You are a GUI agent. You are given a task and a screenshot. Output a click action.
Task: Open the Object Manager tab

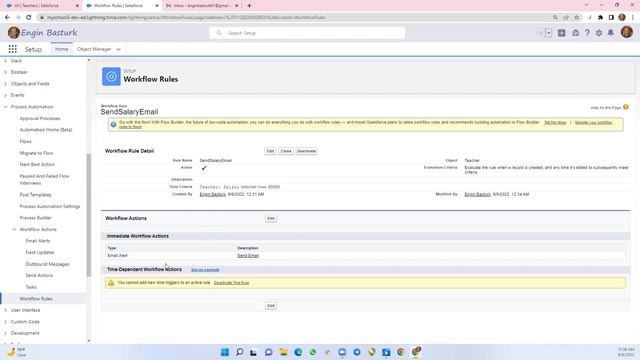point(94,49)
